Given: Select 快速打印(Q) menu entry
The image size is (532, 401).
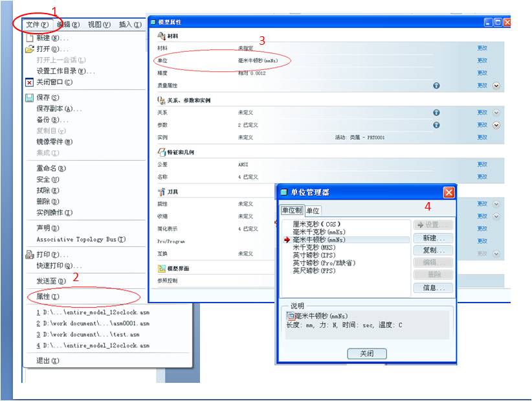Looking at the screenshot, I should (x=59, y=266).
